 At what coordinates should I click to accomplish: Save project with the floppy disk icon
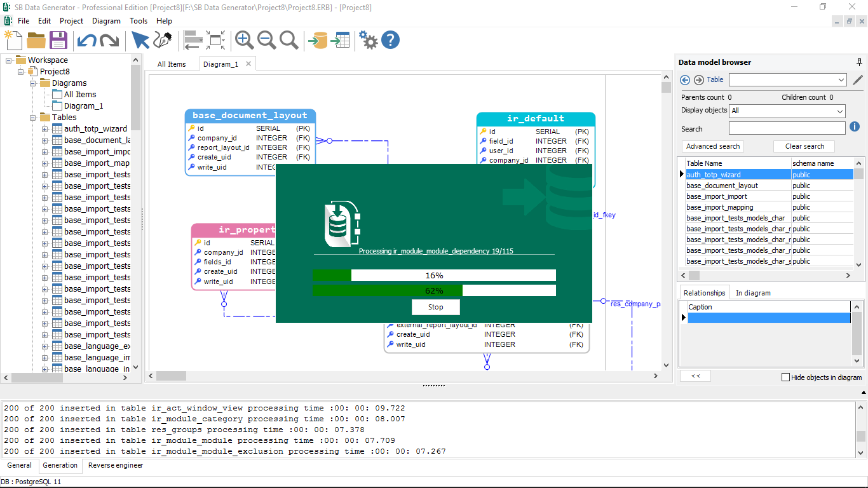tap(58, 40)
